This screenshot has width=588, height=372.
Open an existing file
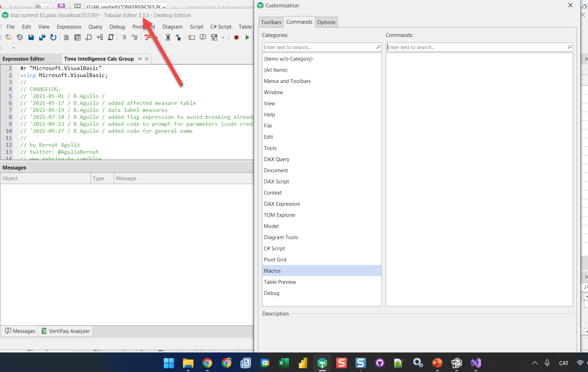click(9, 37)
